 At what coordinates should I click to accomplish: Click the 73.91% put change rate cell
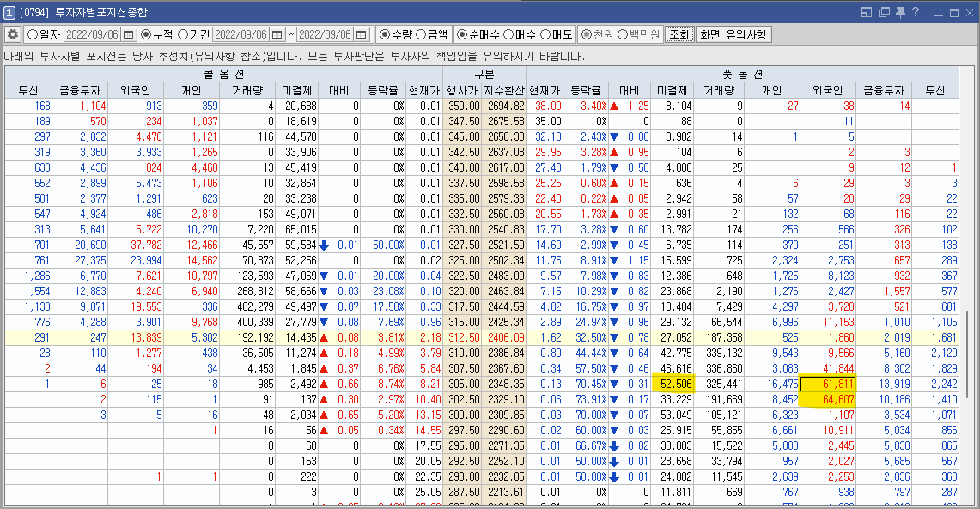point(585,400)
